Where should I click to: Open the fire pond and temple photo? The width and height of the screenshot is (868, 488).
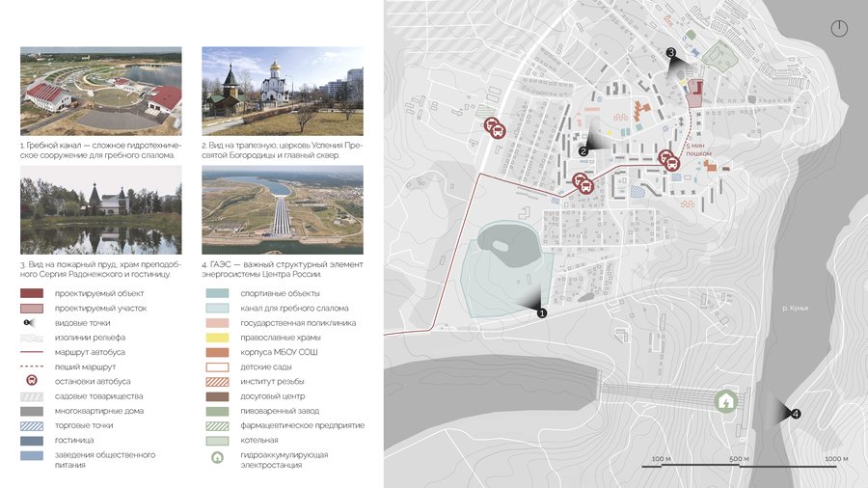(x=100, y=209)
